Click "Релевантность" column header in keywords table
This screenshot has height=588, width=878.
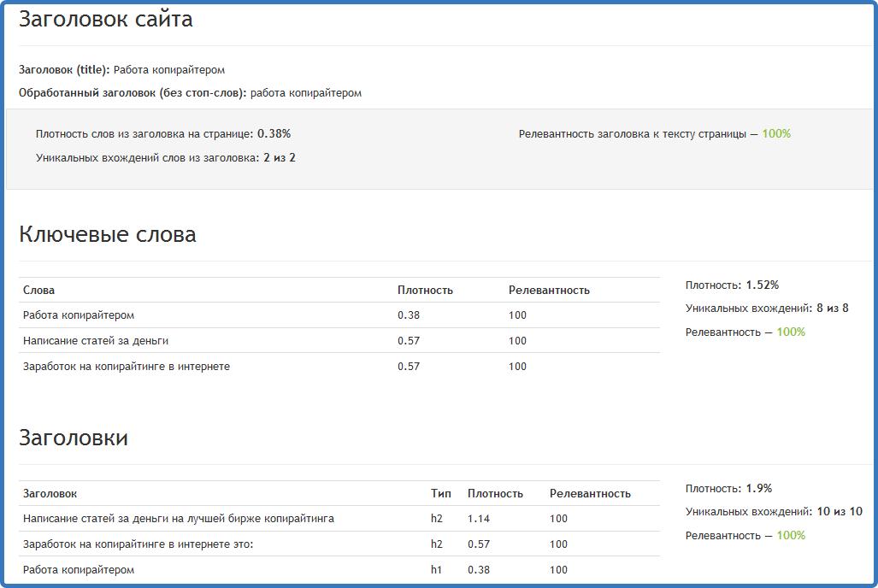tap(549, 291)
